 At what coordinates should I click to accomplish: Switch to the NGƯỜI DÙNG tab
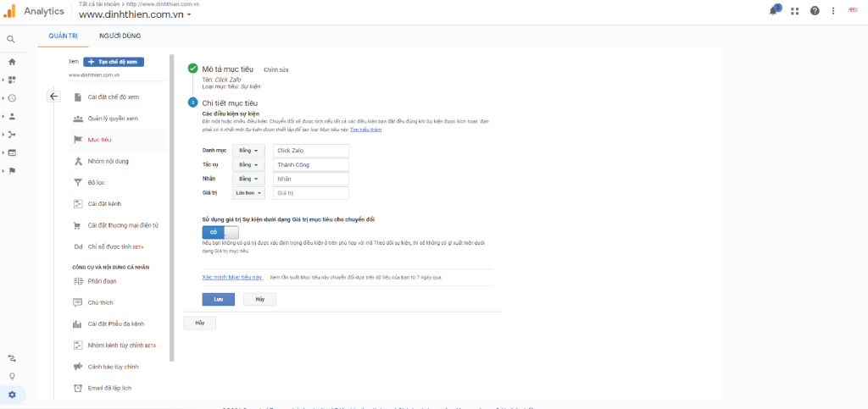point(120,36)
